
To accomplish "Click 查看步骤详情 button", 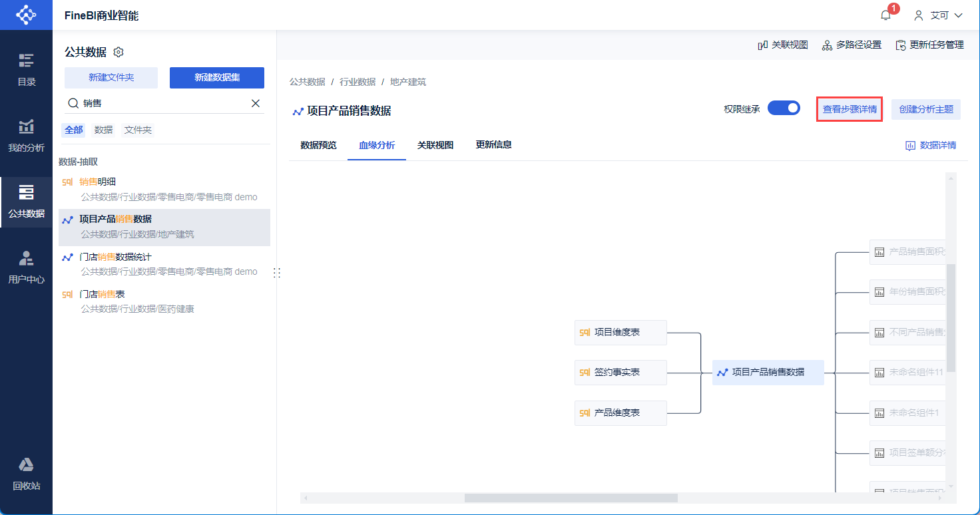I will pos(850,109).
